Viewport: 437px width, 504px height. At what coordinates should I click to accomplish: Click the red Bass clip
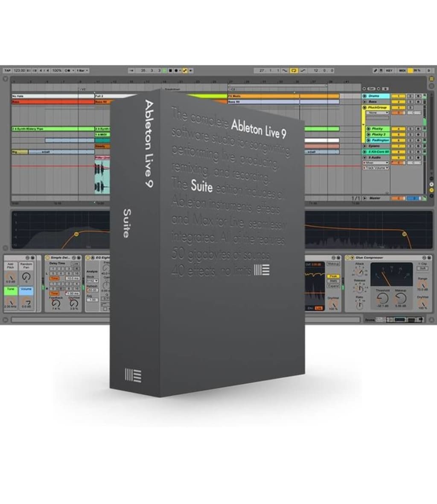click(x=53, y=102)
